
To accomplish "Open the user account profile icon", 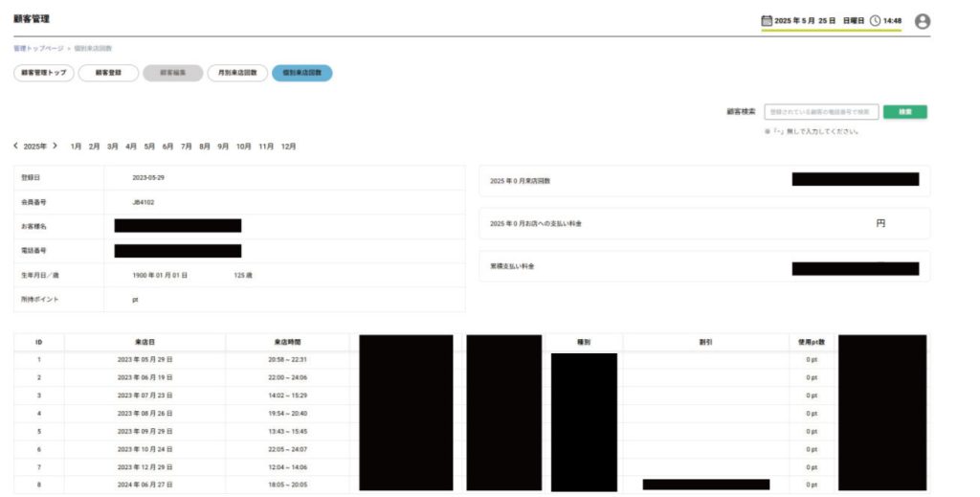I will tap(922, 21).
